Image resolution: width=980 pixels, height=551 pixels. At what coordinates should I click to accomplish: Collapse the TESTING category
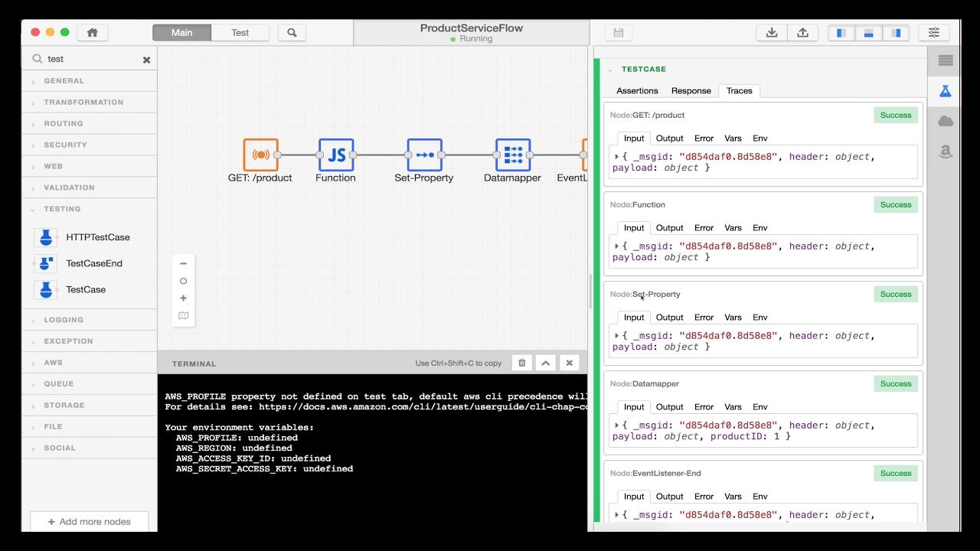(x=89, y=210)
